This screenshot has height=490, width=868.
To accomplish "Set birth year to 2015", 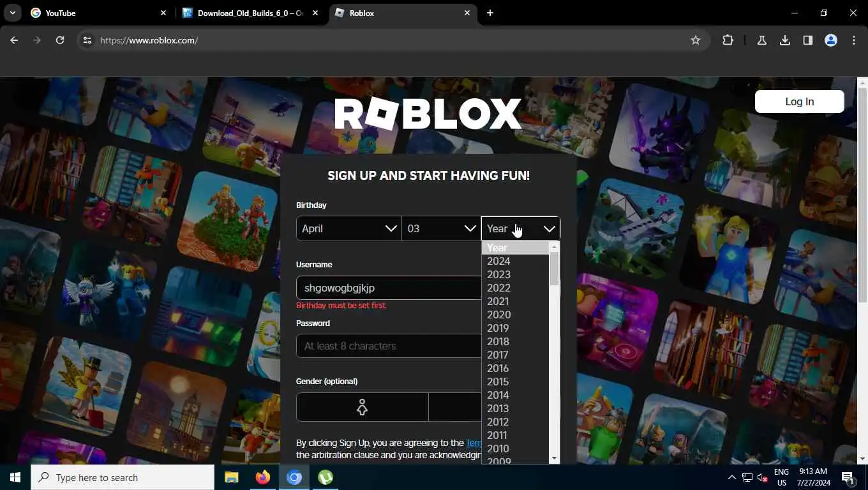I will coord(515,382).
